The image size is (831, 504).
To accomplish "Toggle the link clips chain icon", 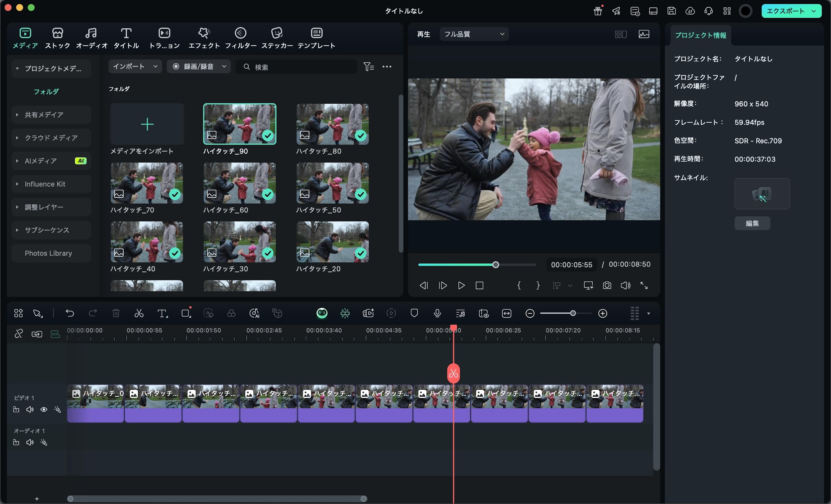I will [x=37, y=334].
